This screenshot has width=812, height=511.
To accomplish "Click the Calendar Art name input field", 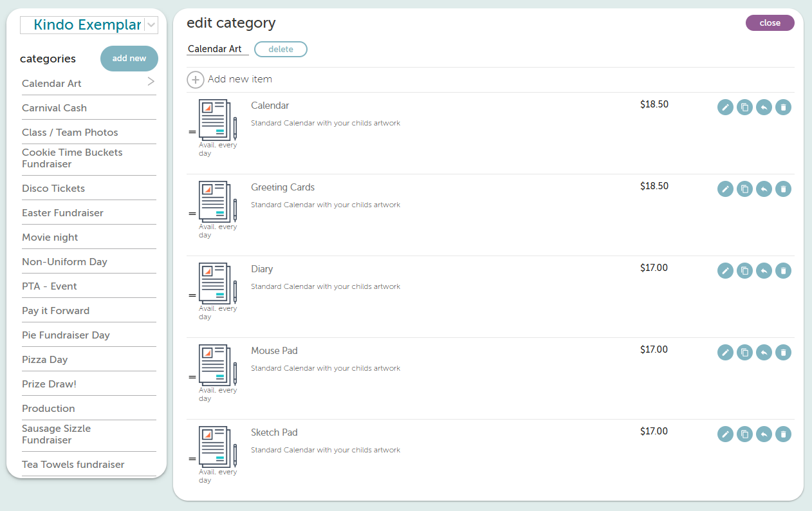I will 217,49.
